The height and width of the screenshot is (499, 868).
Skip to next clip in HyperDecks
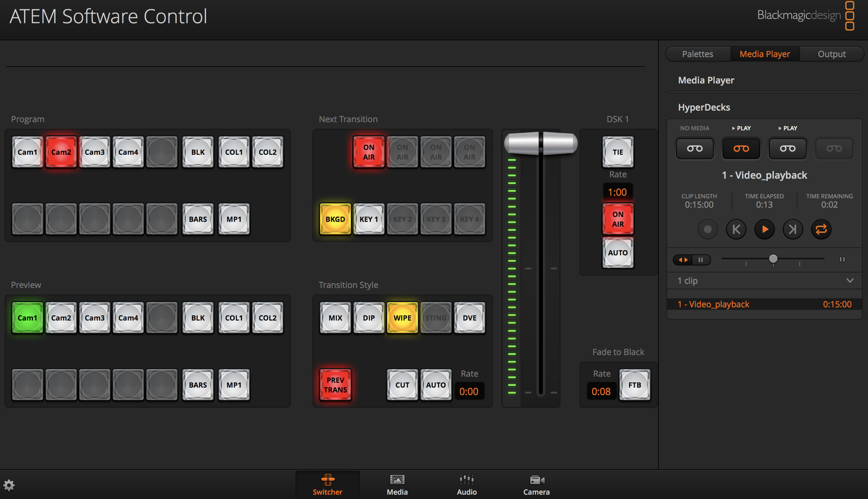coord(793,229)
